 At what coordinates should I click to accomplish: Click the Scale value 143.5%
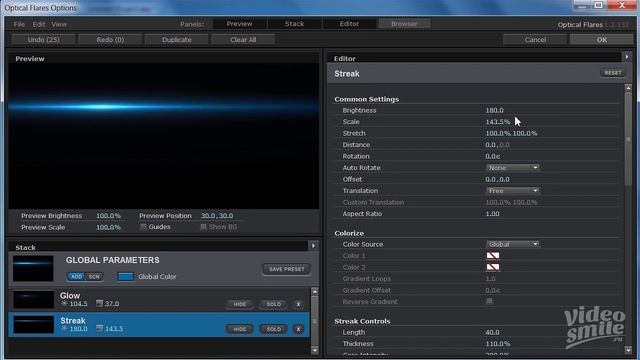(498, 122)
